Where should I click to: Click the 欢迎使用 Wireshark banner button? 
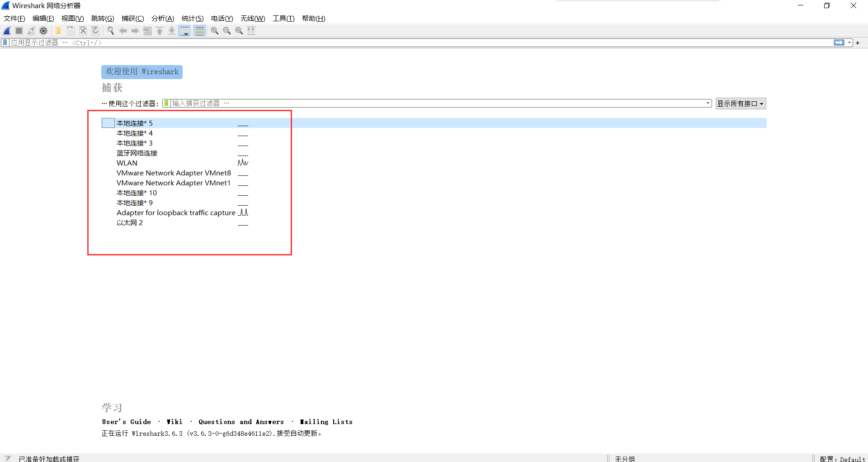pos(142,71)
